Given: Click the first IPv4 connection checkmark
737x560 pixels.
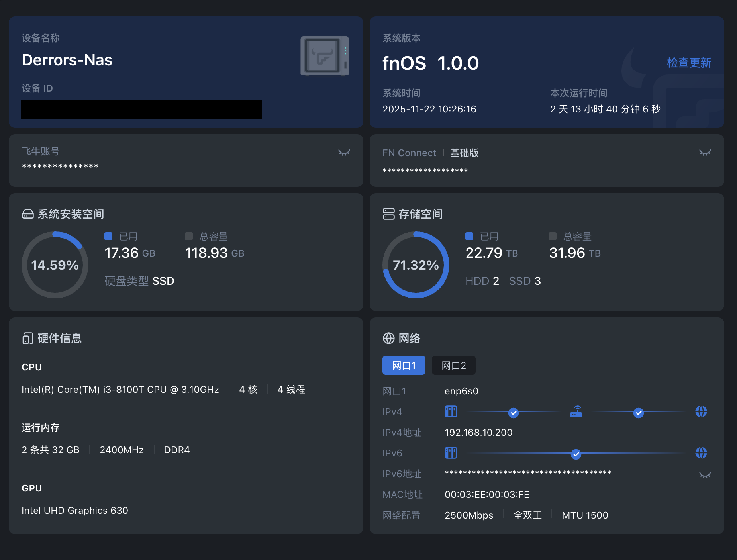Looking at the screenshot, I should pos(514,413).
